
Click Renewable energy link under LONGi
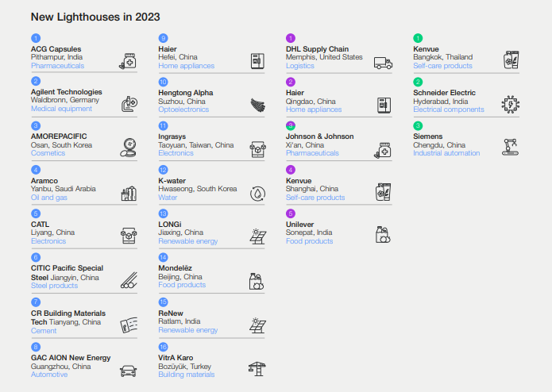click(x=187, y=241)
